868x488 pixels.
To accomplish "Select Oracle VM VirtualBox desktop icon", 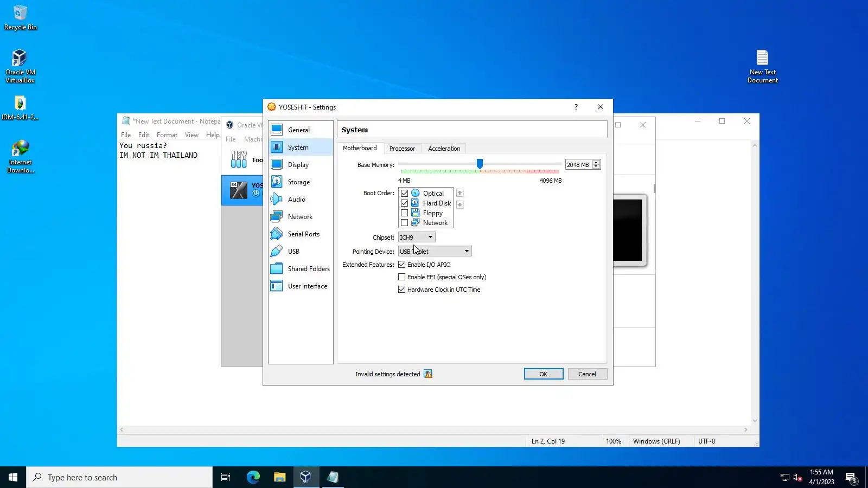I will click(20, 66).
